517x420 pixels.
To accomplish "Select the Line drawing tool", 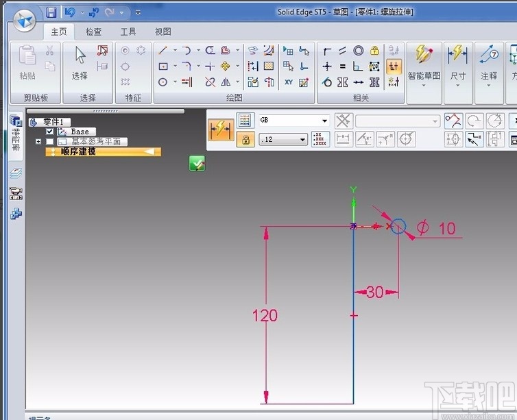I will [163, 50].
